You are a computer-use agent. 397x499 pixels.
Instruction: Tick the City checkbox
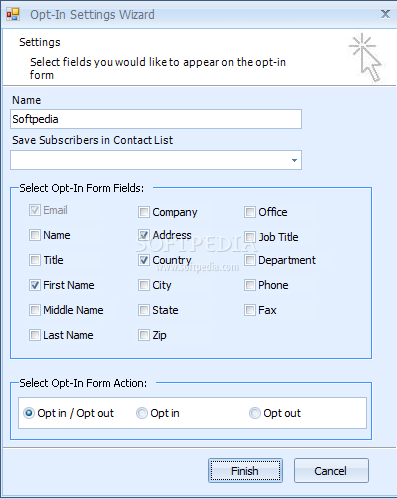pyautogui.click(x=144, y=285)
